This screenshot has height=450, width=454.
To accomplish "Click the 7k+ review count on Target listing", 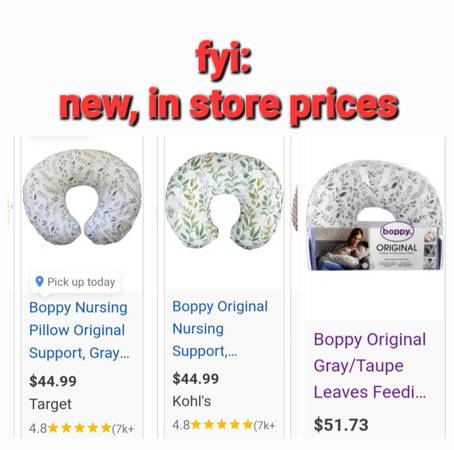I will pyautogui.click(x=123, y=428).
